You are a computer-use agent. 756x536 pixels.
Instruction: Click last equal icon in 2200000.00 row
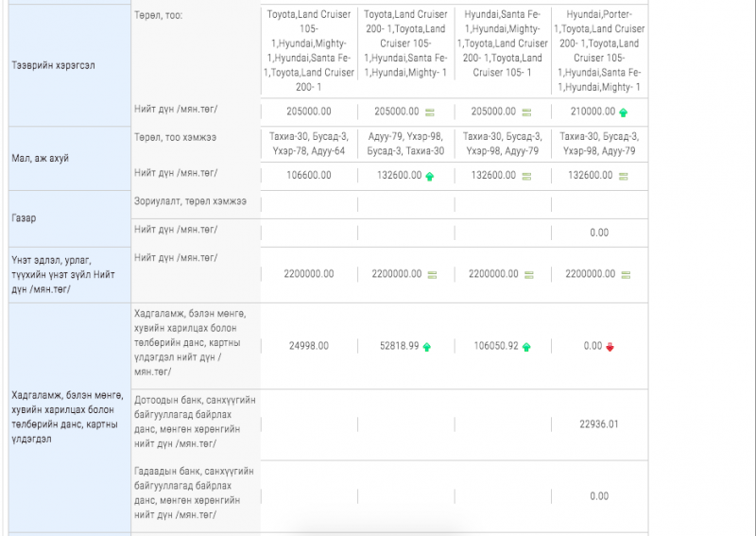[x=623, y=274]
